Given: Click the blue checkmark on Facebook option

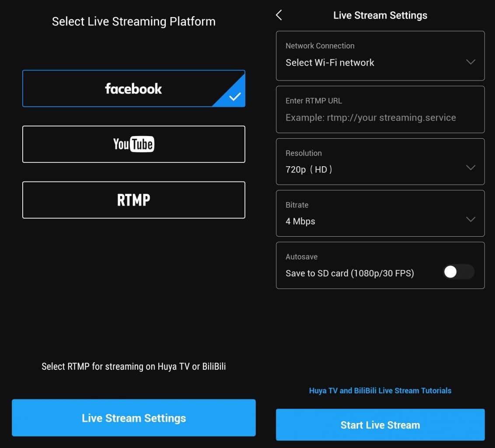Looking at the screenshot, I should pyautogui.click(x=235, y=96).
